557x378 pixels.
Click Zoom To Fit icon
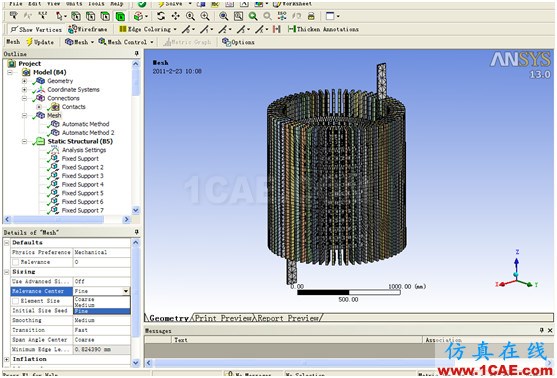[x=223, y=16]
